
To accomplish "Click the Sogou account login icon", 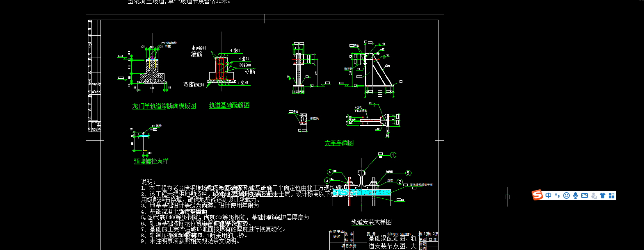I will tap(594, 195).
